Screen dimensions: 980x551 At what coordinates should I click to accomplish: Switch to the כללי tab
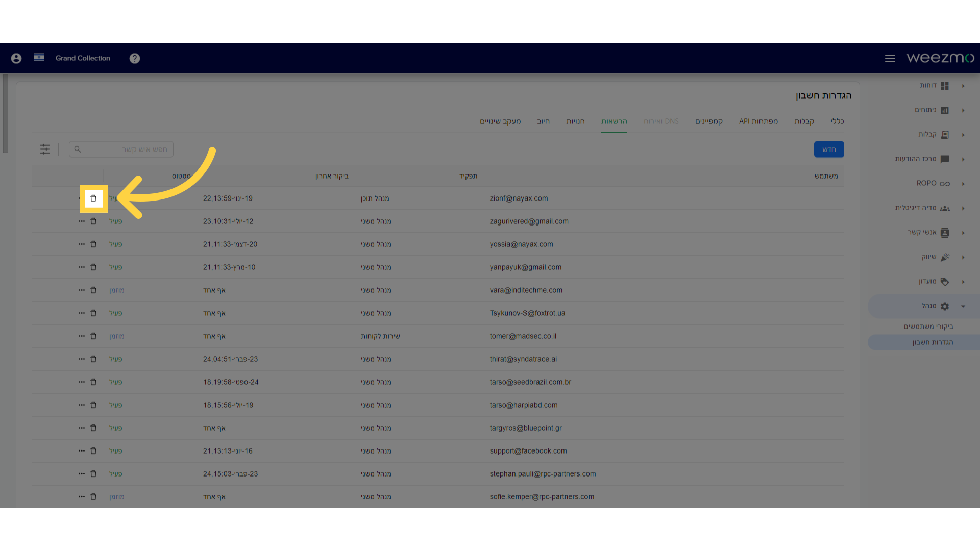pyautogui.click(x=837, y=121)
